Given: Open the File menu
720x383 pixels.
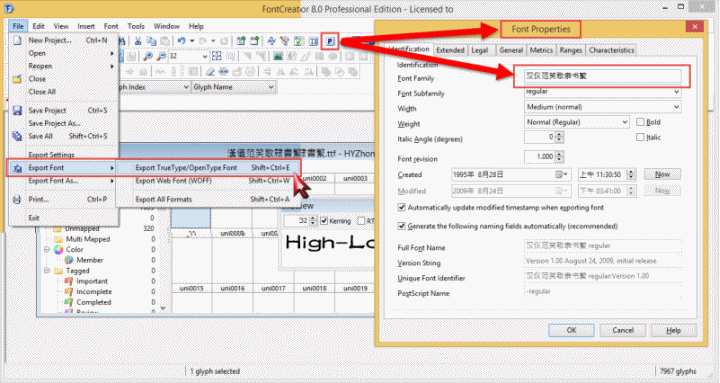Looking at the screenshot, I should click(18, 26).
